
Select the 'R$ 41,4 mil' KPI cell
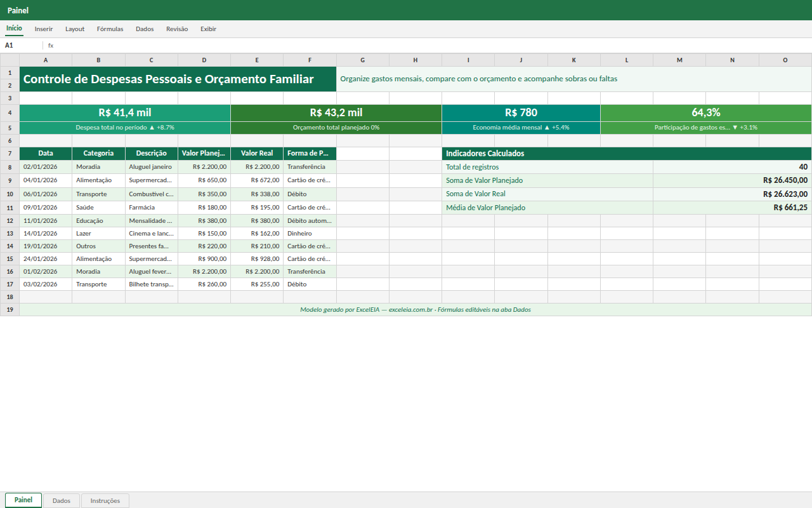coord(125,113)
